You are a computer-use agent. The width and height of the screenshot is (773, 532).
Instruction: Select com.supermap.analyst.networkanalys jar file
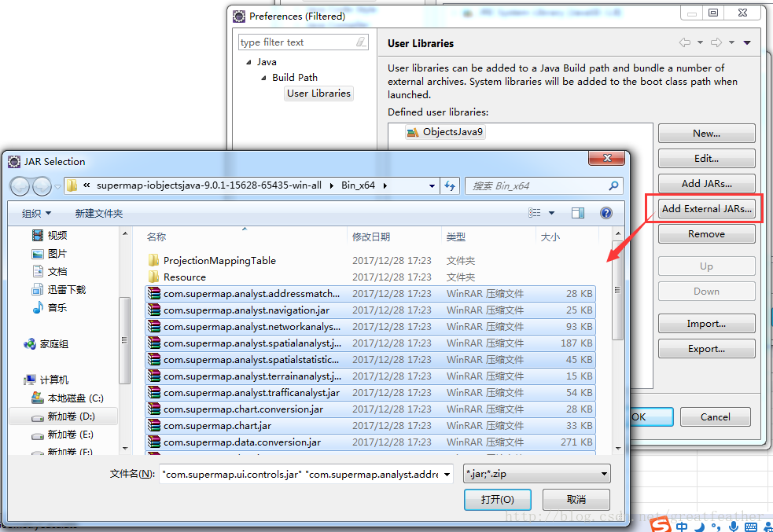[x=370, y=327]
